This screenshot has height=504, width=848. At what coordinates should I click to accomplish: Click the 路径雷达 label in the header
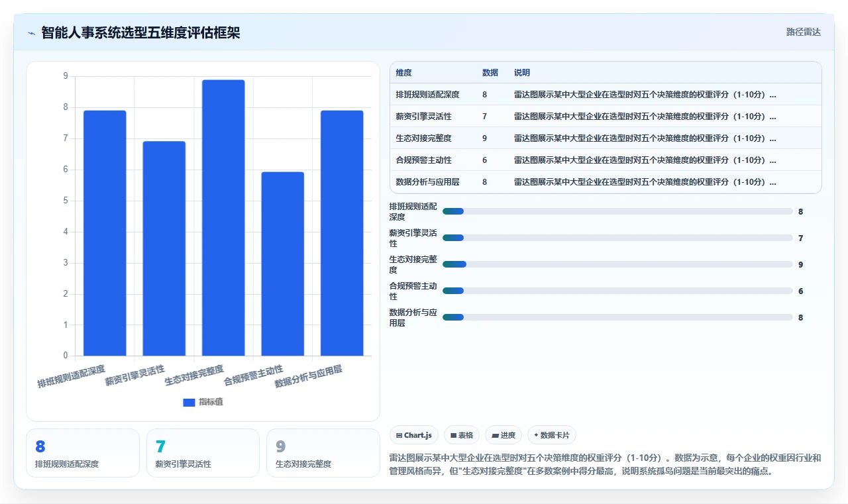click(x=803, y=32)
